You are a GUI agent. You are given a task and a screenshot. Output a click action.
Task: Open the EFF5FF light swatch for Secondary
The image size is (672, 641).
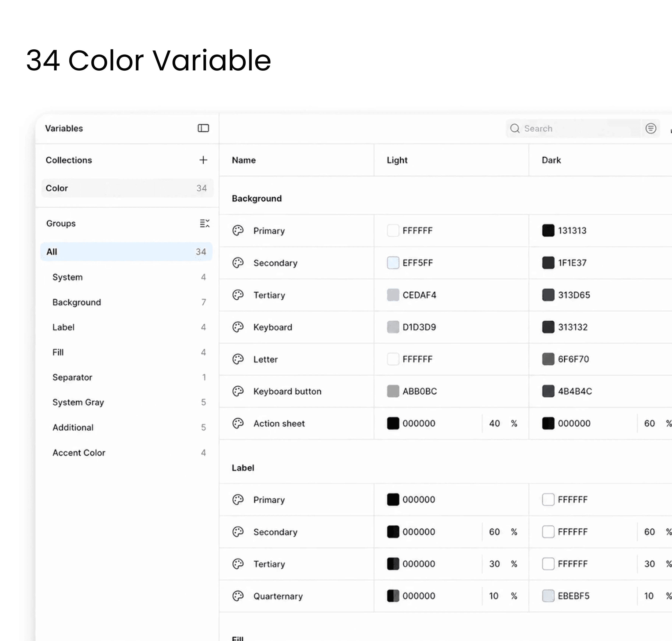pos(393,263)
